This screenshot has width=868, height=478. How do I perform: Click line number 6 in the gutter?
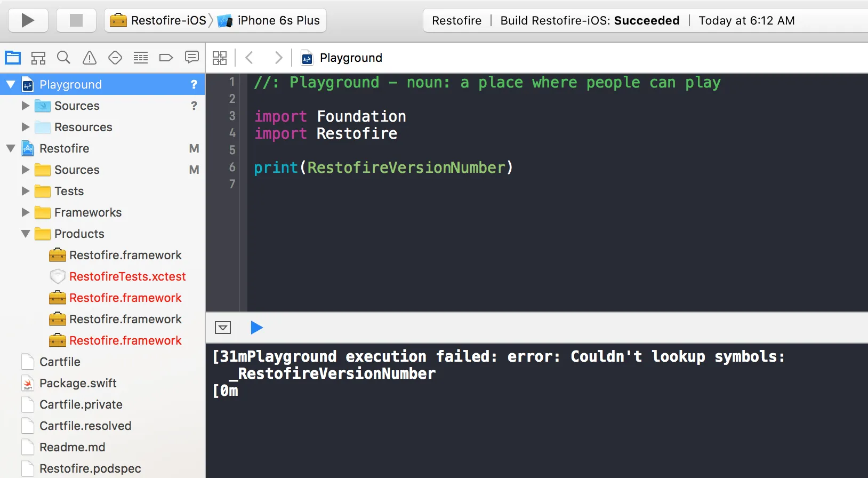pos(232,167)
